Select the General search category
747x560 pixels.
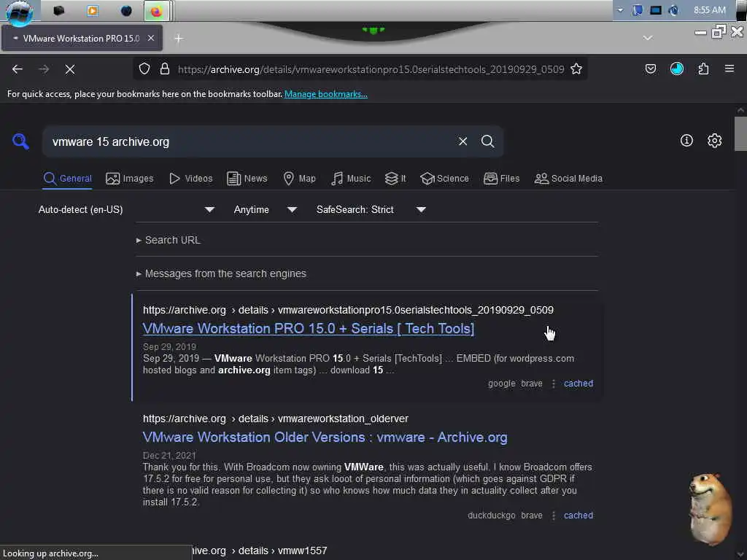point(68,179)
